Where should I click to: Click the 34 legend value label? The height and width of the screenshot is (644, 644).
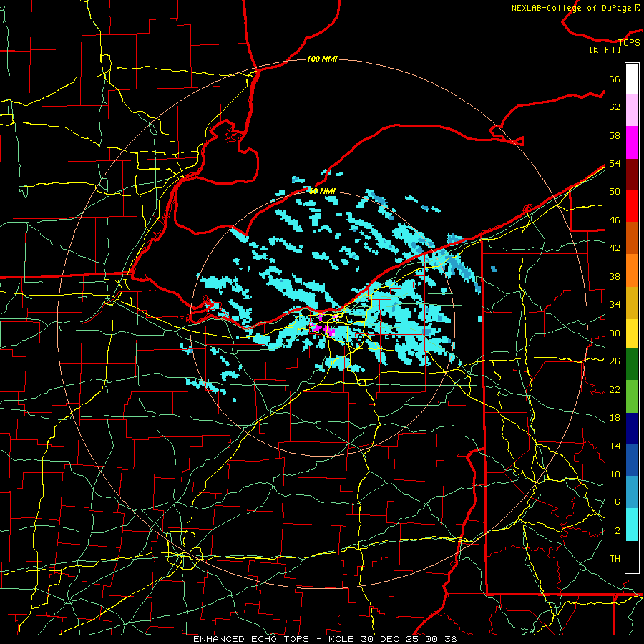click(x=615, y=304)
